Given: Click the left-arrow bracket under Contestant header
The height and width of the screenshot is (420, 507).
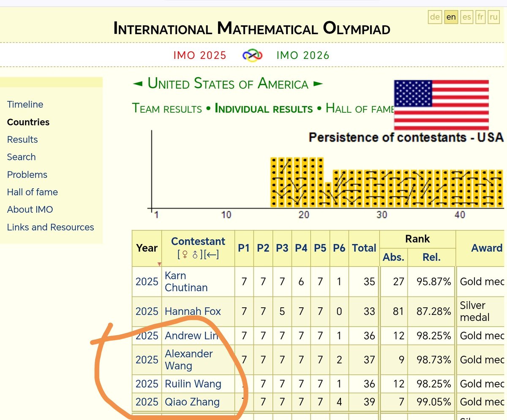Looking at the screenshot, I should pyautogui.click(x=211, y=255).
